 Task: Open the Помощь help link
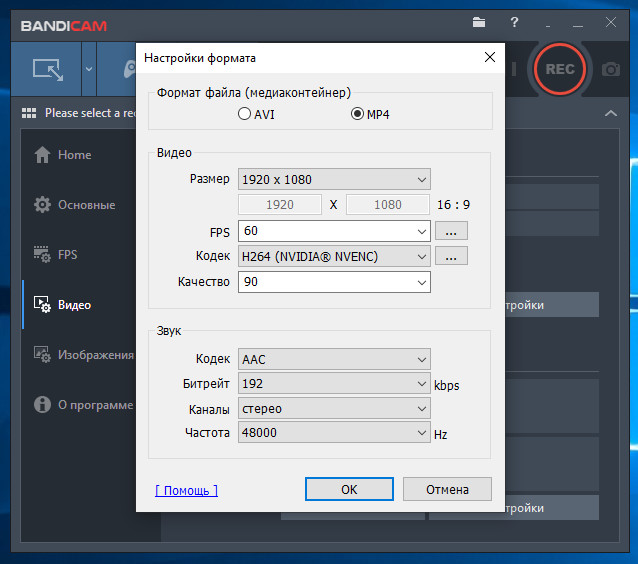(x=186, y=490)
